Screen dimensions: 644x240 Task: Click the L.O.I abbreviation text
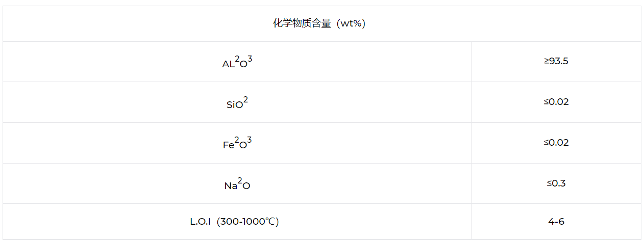pyautogui.click(x=200, y=222)
